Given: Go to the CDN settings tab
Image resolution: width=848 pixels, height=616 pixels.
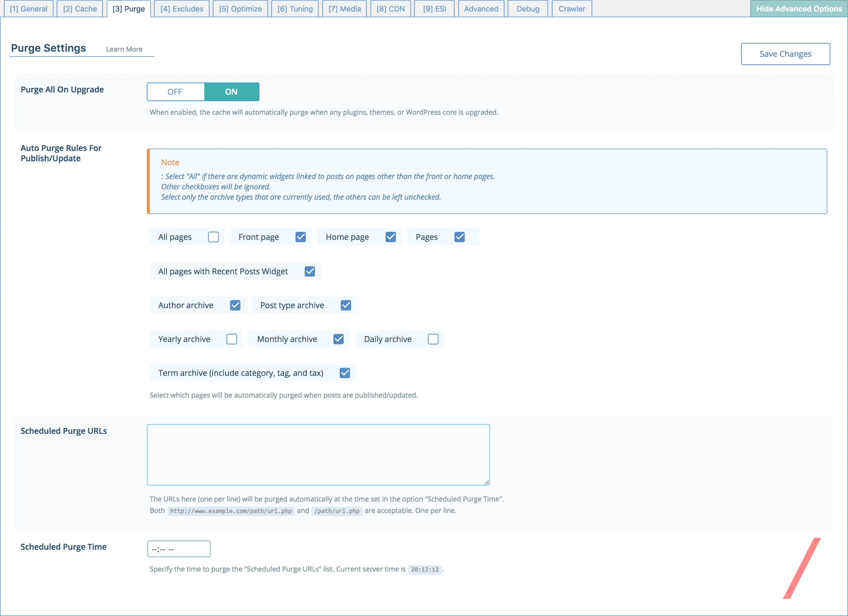Looking at the screenshot, I should click(390, 8).
